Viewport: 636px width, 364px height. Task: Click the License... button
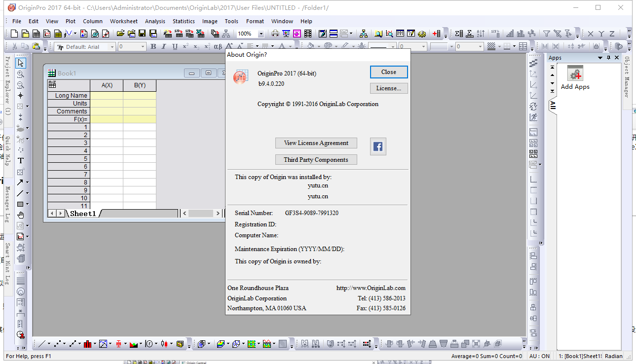point(389,88)
